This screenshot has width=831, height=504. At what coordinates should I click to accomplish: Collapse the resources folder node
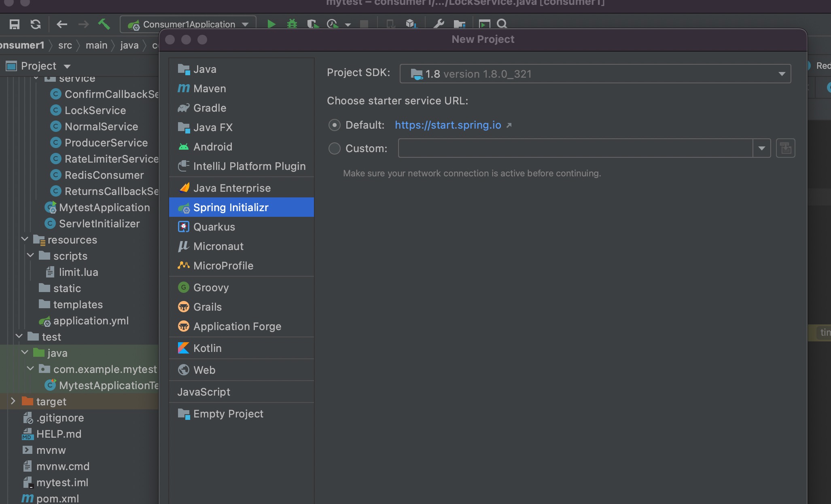click(x=25, y=239)
